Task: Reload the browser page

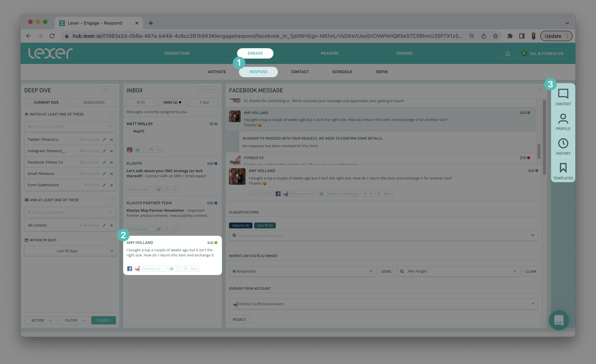Action: [x=52, y=36]
